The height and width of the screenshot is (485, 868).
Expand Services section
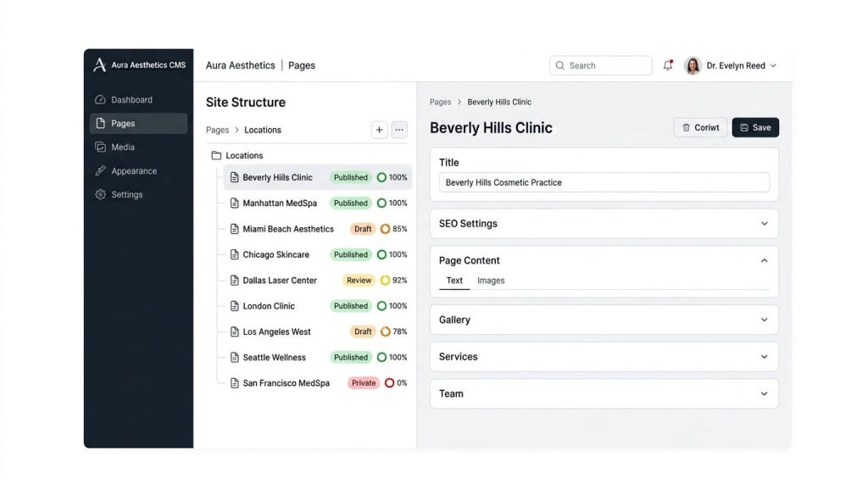point(604,357)
